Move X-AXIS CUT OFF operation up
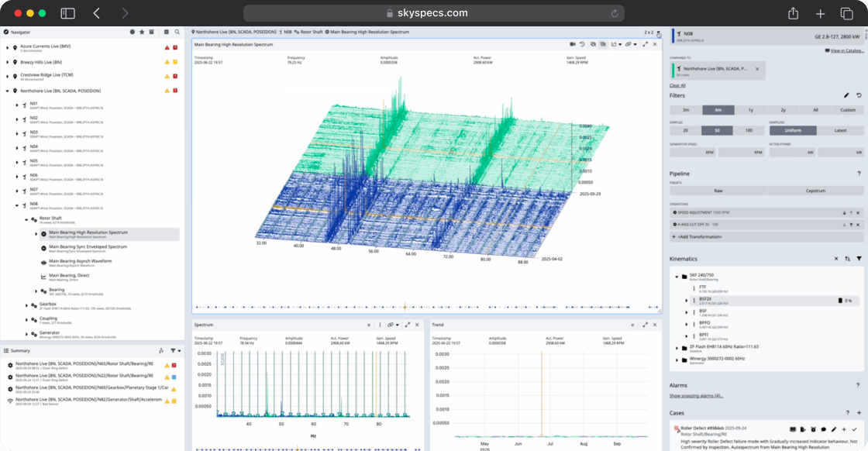 pos(851,225)
